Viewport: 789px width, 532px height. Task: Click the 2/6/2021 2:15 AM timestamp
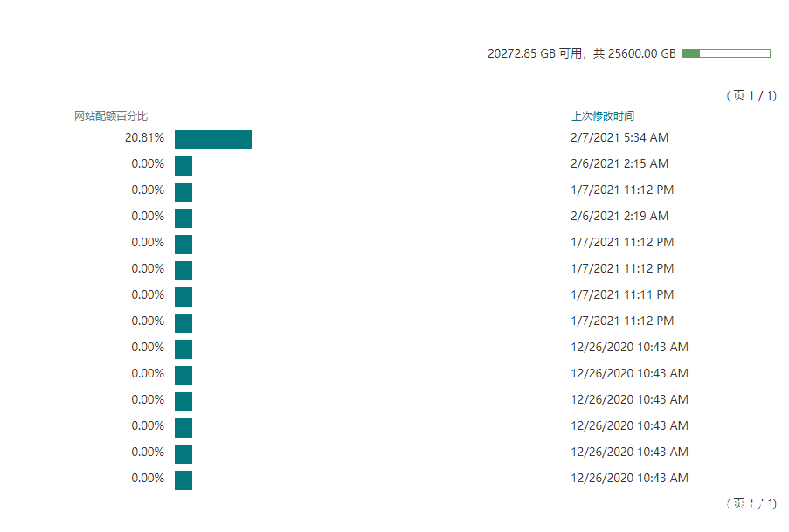[619, 163]
